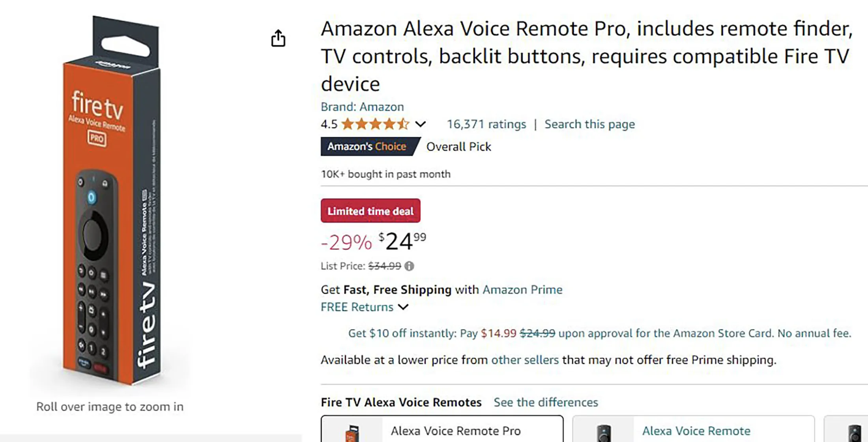
Task: Click the share icon beside product image
Action: tap(278, 38)
